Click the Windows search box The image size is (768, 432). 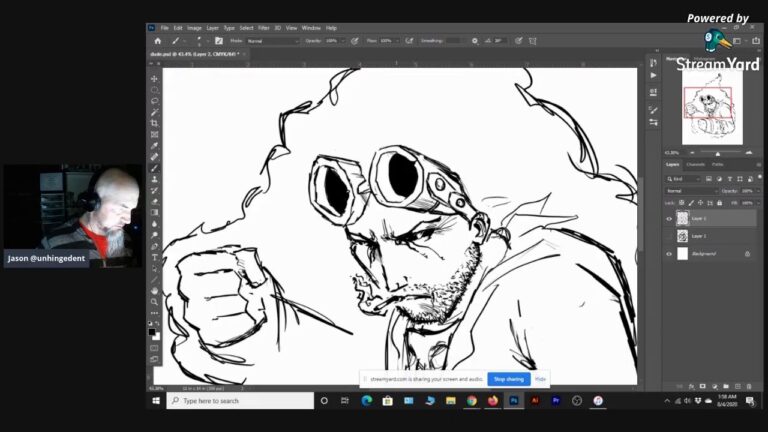(x=240, y=400)
